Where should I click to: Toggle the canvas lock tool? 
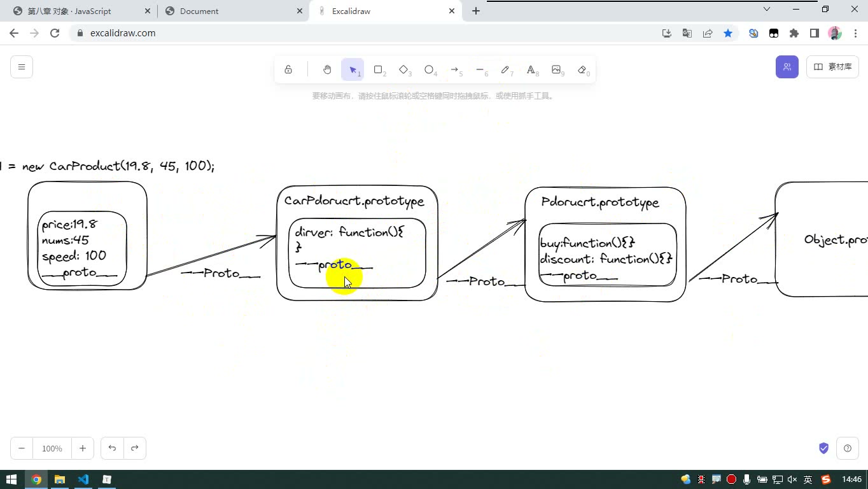coord(288,69)
